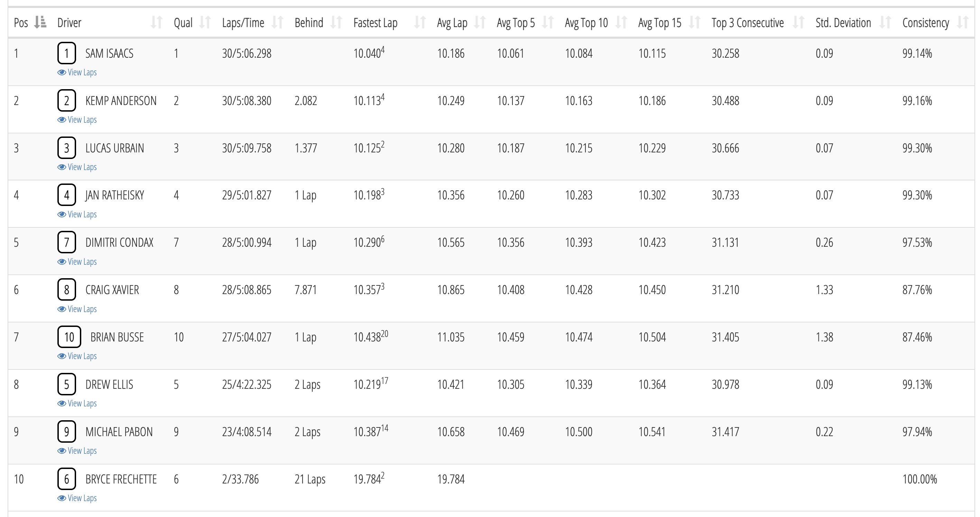980x517 pixels.
Task: Click eye icon under Brian Busse
Action: (x=62, y=356)
